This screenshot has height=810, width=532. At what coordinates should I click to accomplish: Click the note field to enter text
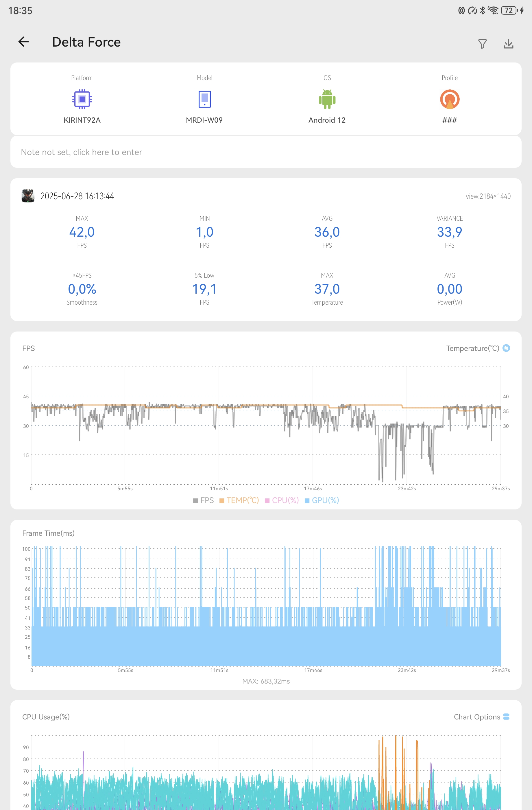pos(266,152)
